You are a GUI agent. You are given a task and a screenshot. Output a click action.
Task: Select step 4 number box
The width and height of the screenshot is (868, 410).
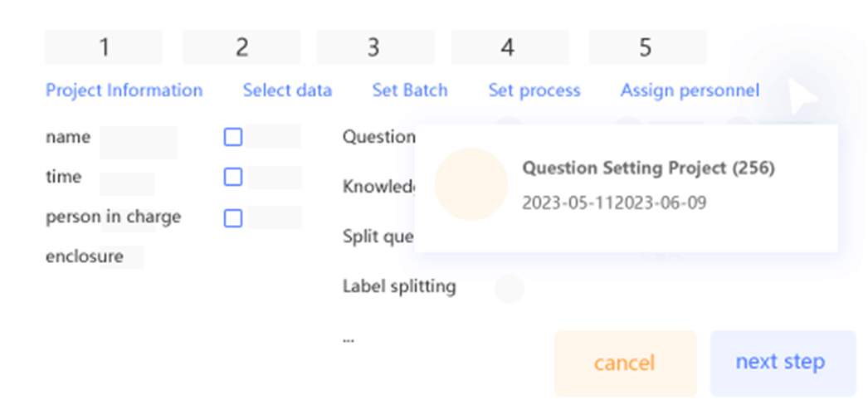pos(510,47)
